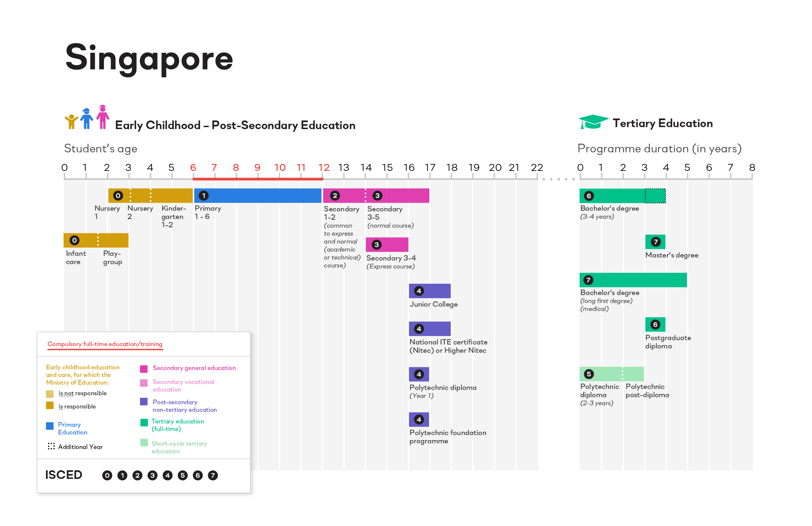Viewport: 812px width, 526px height.
Task: Click the 'Polytechnic post-diploma' label
Action: click(x=647, y=391)
